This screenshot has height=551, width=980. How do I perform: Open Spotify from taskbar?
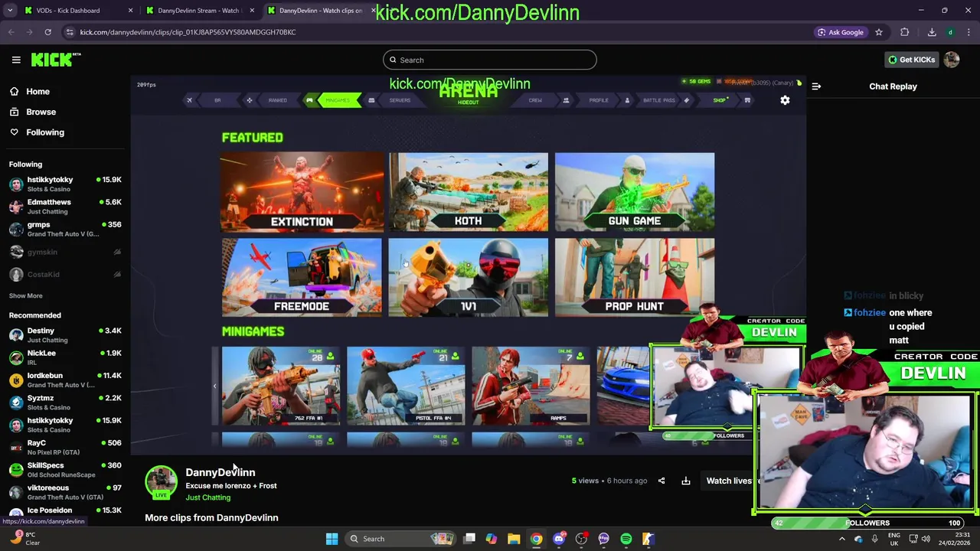point(626,539)
